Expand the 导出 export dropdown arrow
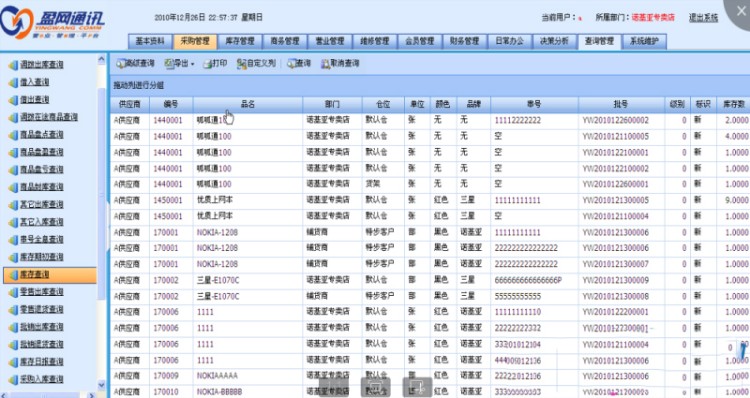The height and width of the screenshot is (398, 750). (192, 64)
